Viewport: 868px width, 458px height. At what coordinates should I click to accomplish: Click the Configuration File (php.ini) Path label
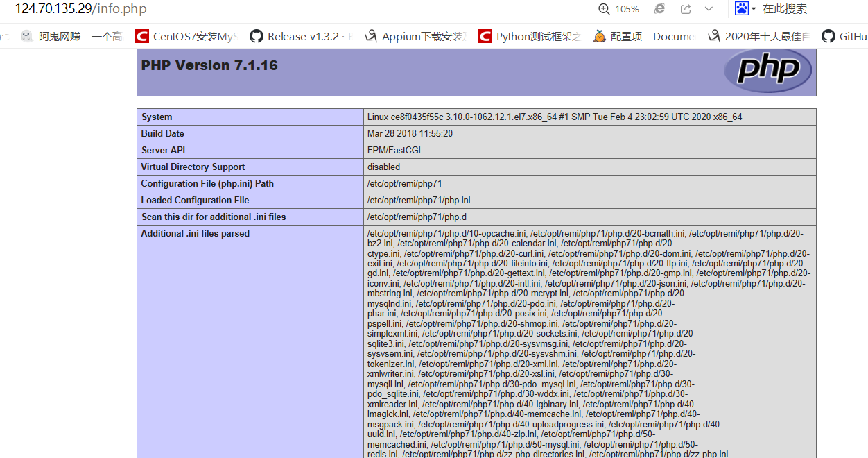207,183
